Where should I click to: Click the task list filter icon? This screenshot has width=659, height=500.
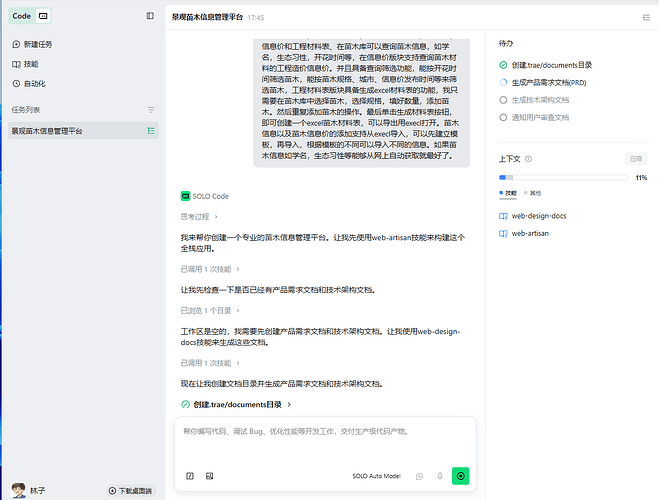tap(151, 110)
